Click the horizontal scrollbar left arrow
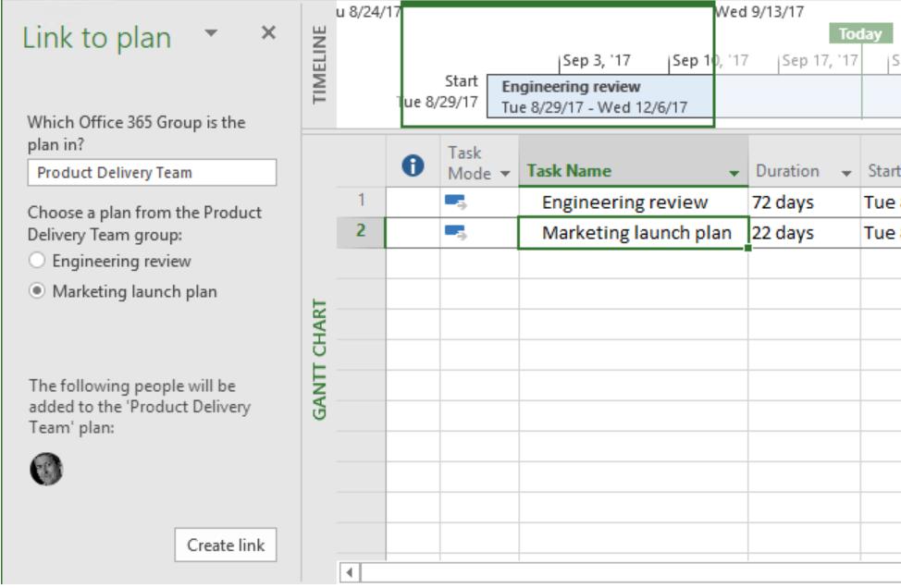 (350, 572)
